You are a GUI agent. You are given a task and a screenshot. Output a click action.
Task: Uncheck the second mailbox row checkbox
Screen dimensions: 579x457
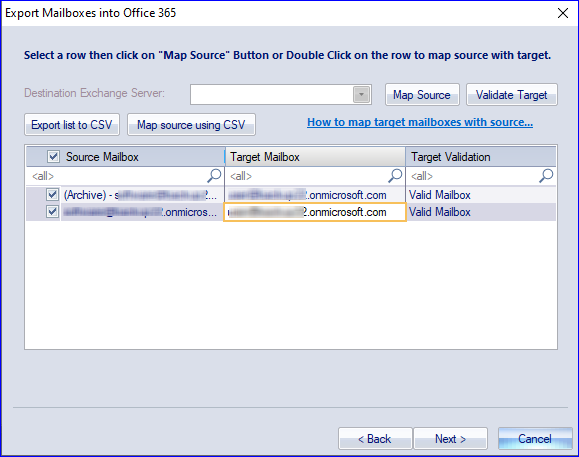52,212
